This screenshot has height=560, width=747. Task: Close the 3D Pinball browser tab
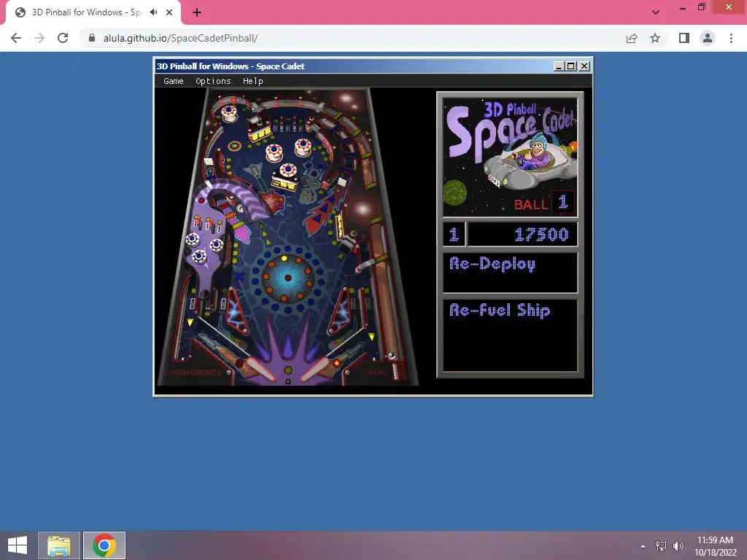point(169,12)
